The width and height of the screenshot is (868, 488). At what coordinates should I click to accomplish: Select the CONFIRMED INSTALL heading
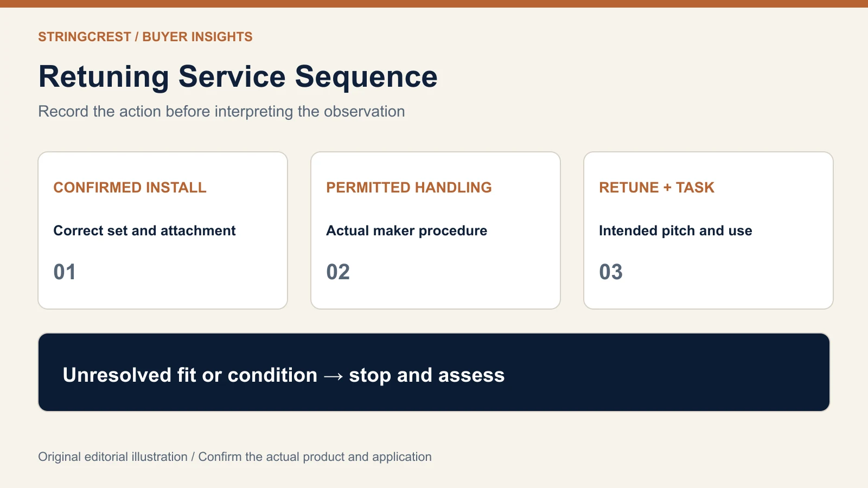[x=130, y=188]
